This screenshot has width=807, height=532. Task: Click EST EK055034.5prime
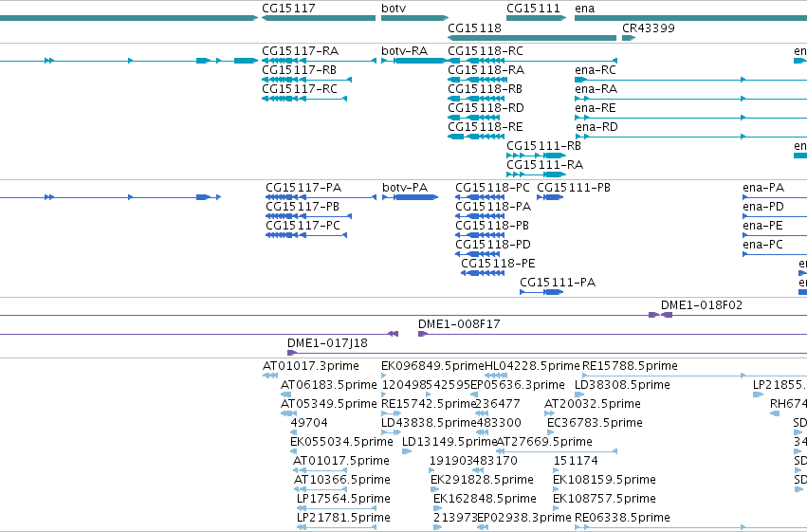[x=293, y=451]
